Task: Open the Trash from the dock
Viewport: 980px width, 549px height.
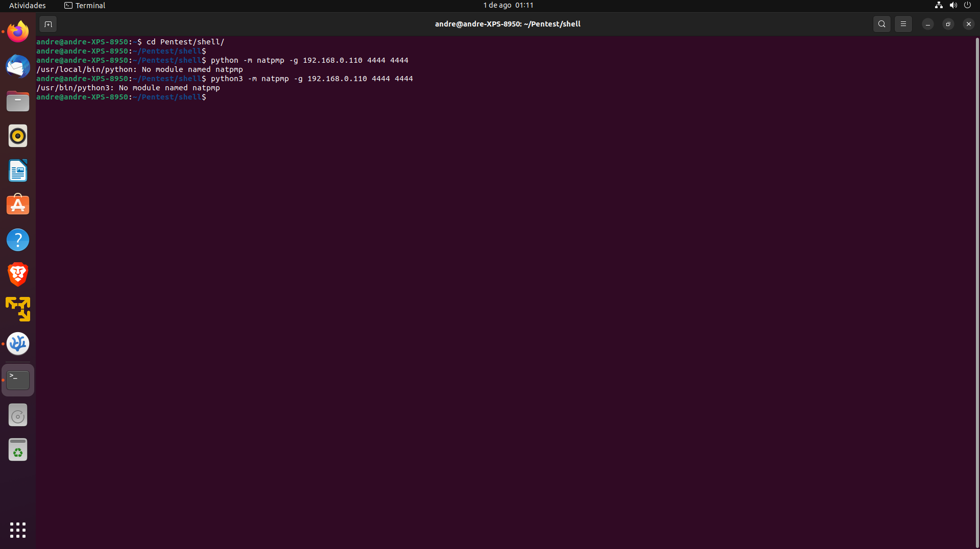Action: (18, 451)
